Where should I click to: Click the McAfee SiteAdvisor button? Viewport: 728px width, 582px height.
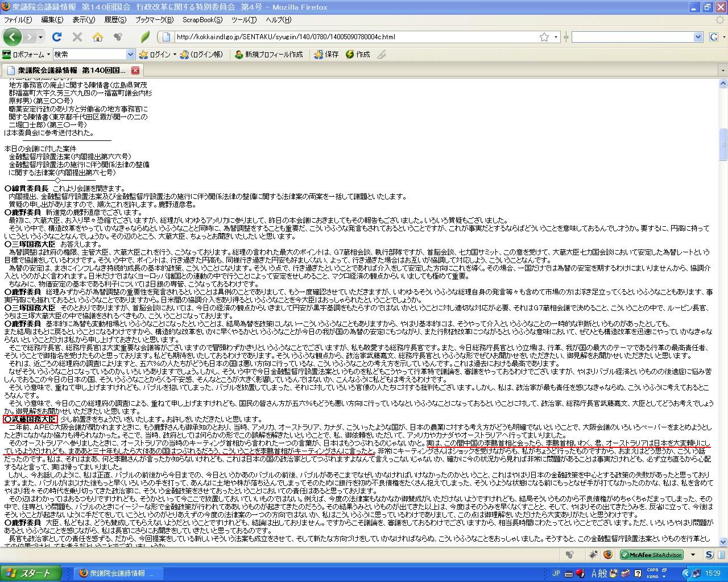652,555
